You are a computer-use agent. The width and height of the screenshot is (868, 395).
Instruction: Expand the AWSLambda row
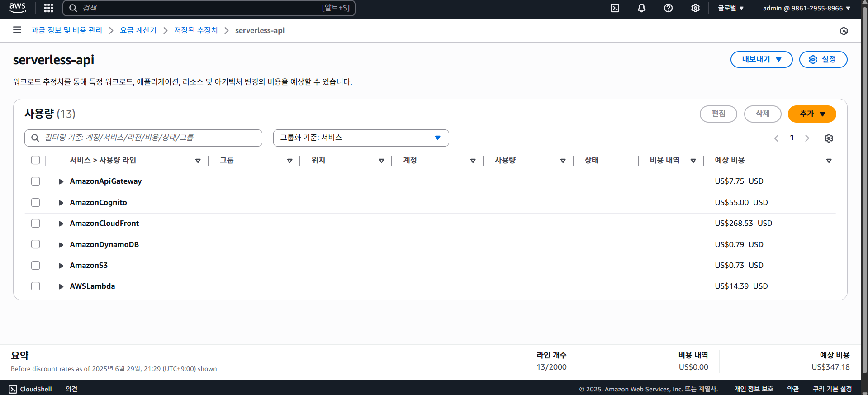click(61, 286)
